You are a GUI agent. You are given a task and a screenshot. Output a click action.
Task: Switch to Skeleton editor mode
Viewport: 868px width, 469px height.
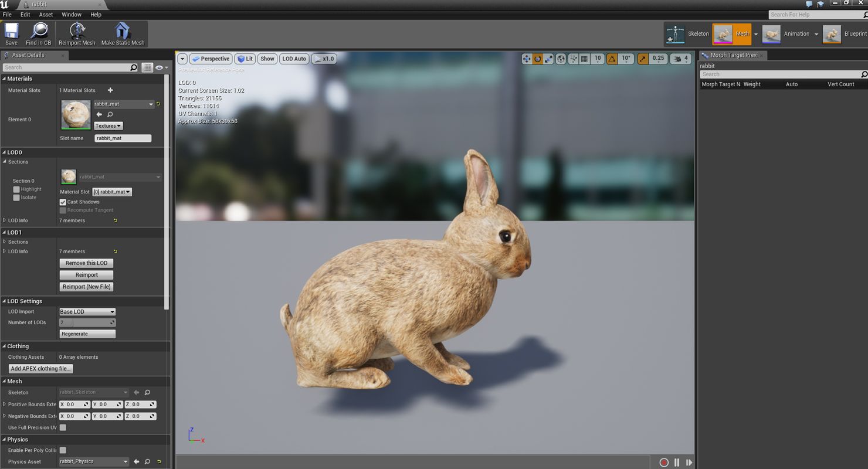coord(687,34)
